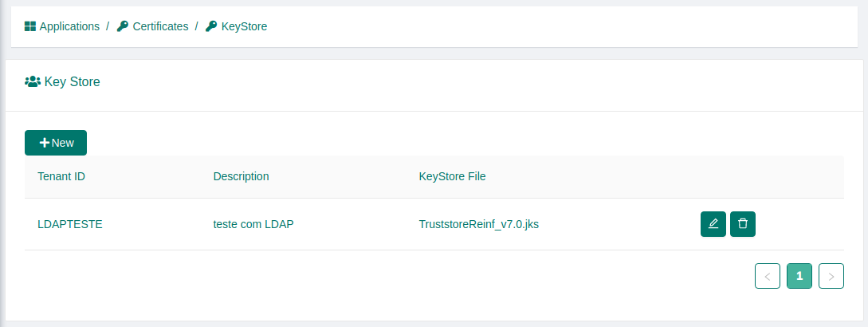Image resolution: width=868 pixels, height=327 pixels.
Task: Select the LDAPTESTE tenant cell
Action: [70, 224]
